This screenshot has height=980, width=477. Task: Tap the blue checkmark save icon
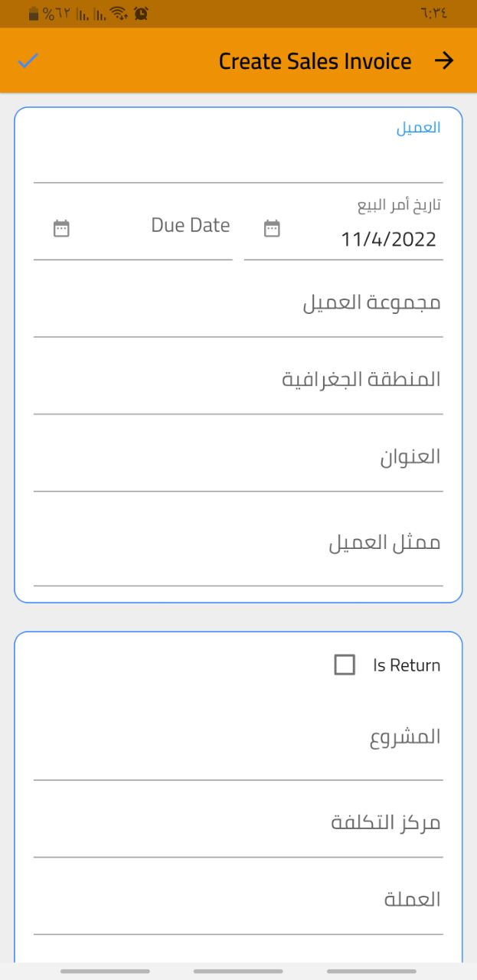click(28, 61)
